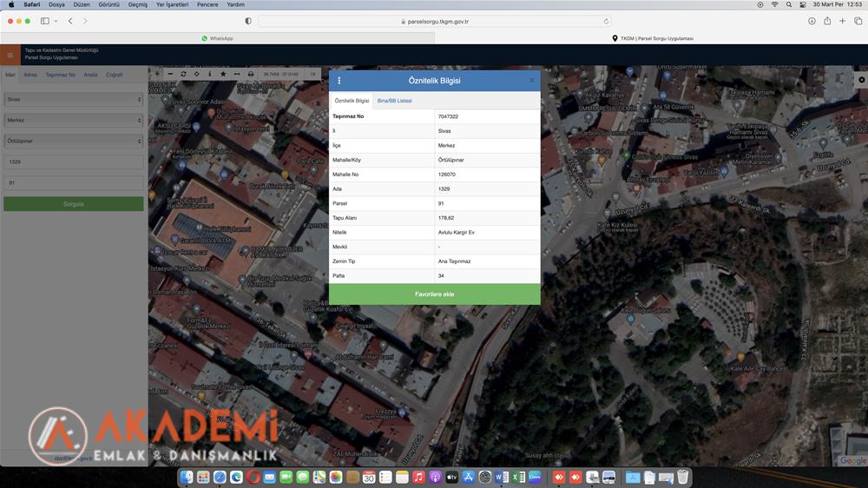Select the Adres search tab

(30, 75)
